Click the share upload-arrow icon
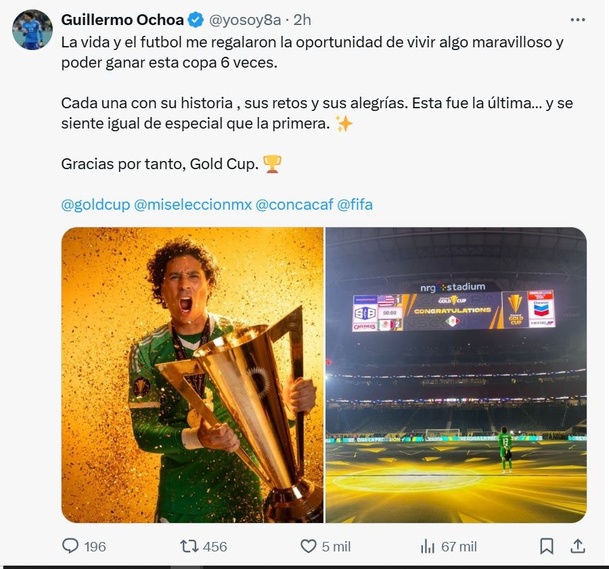609x569 pixels. (577, 546)
